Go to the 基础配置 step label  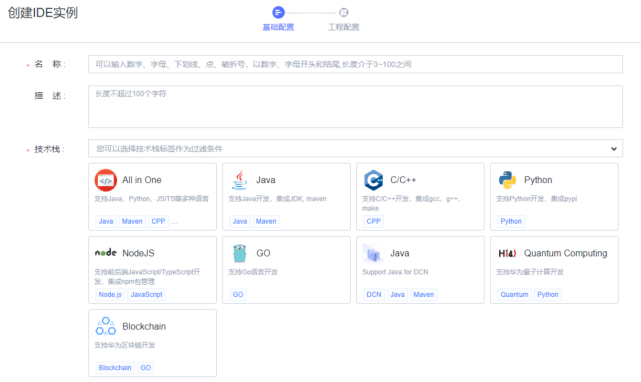coord(278,27)
